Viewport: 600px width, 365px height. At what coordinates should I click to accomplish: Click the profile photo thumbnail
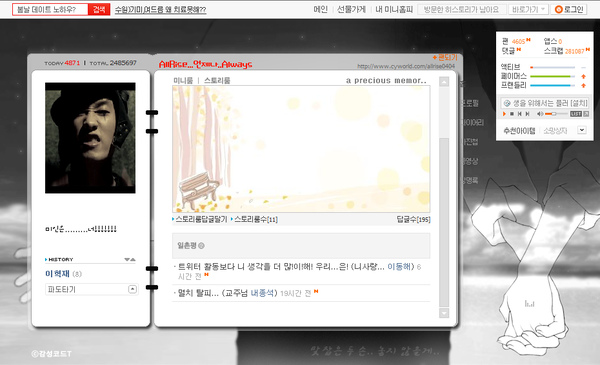[x=90, y=138]
